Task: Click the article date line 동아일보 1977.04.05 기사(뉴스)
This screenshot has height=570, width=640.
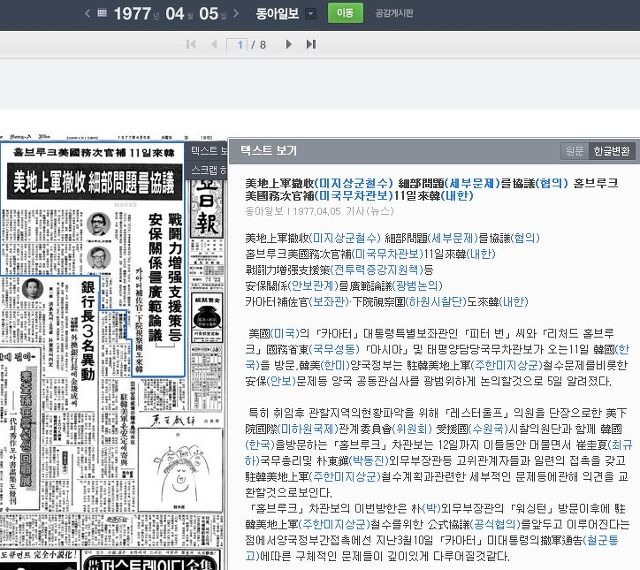Action: (x=319, y=211)
